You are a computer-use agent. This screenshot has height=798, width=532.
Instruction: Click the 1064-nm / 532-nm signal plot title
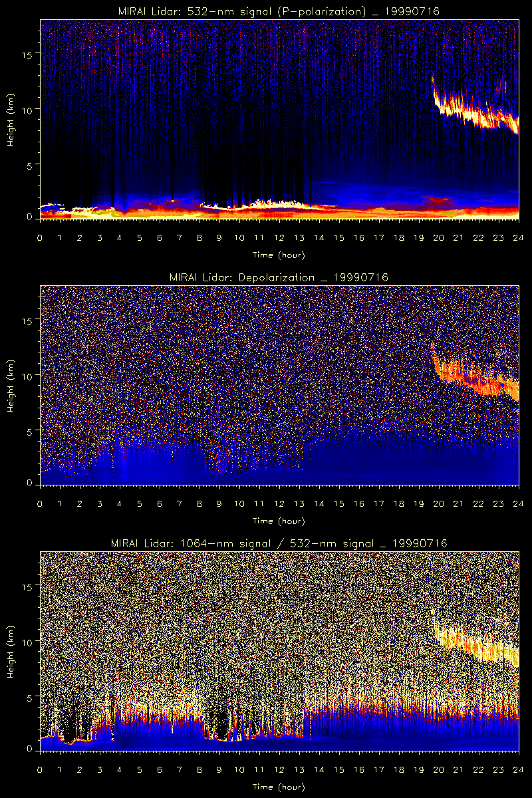coord(279,543)
